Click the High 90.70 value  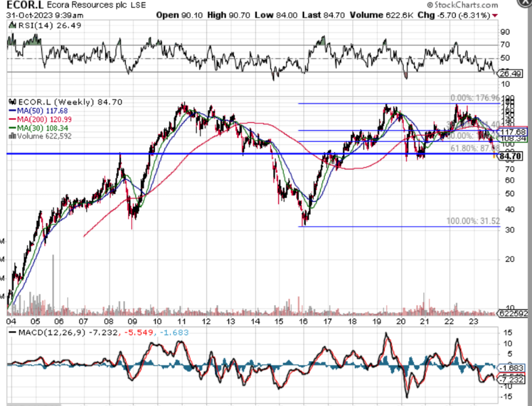(228, 15)
